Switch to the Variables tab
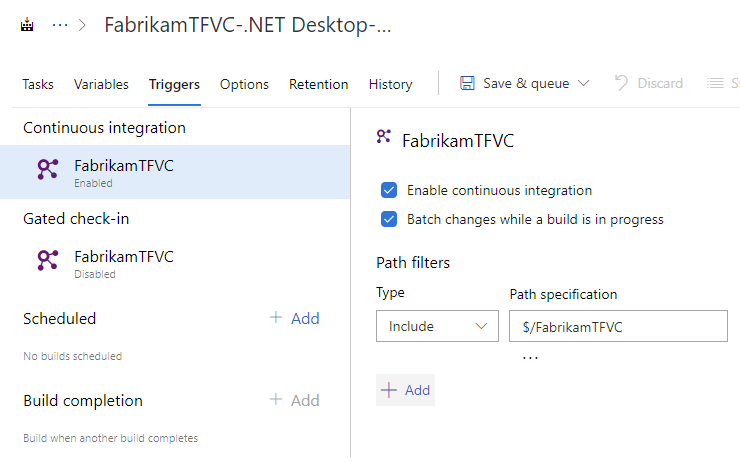 point(101,84)
